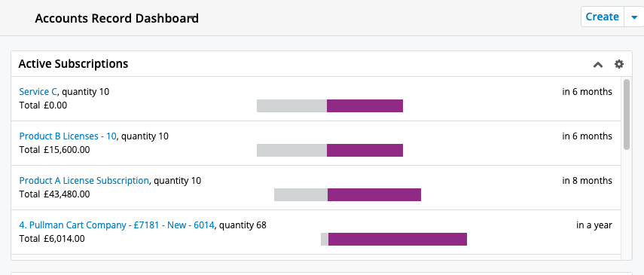Click the Active Subscriptions panel heading
The image size is (644, 275).
[74, 64]
